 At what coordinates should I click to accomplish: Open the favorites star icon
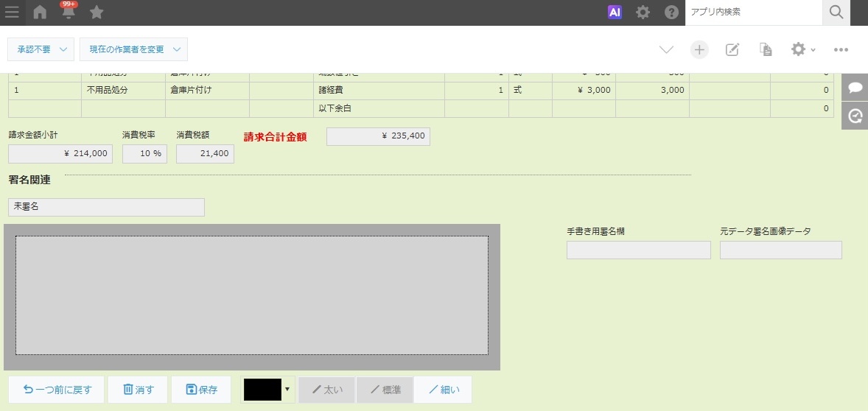pos(97,13)
